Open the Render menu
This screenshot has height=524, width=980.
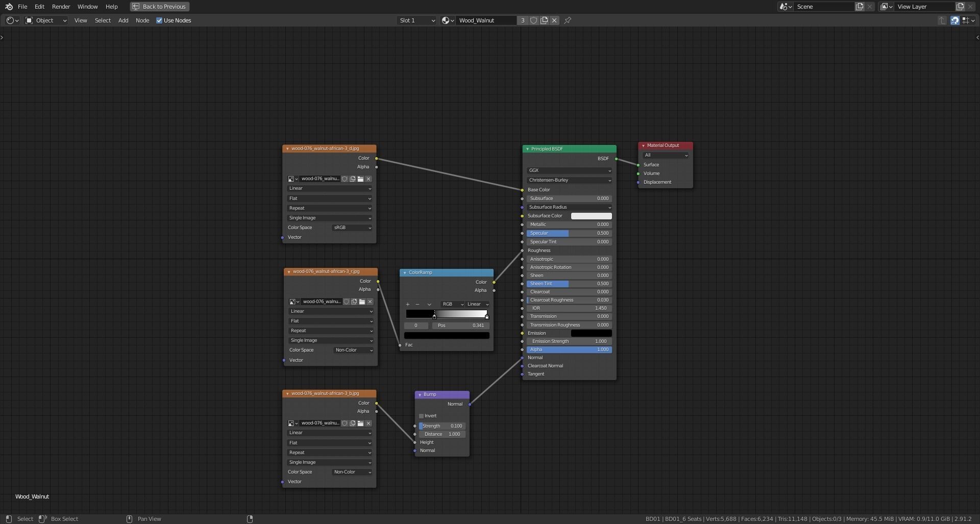point(61,7)
